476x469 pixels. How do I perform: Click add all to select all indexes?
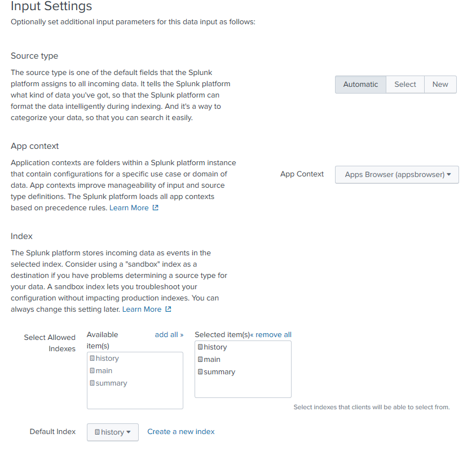click(169, 335)
